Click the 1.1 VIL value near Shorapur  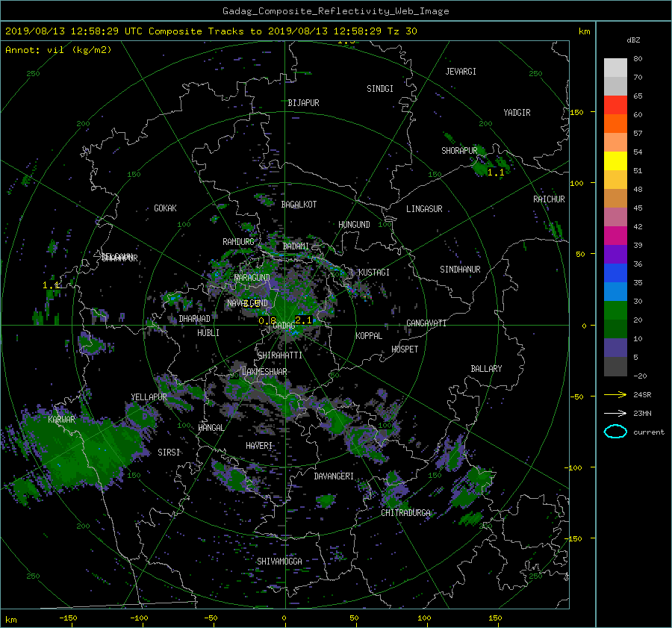(x=496, y=172)
